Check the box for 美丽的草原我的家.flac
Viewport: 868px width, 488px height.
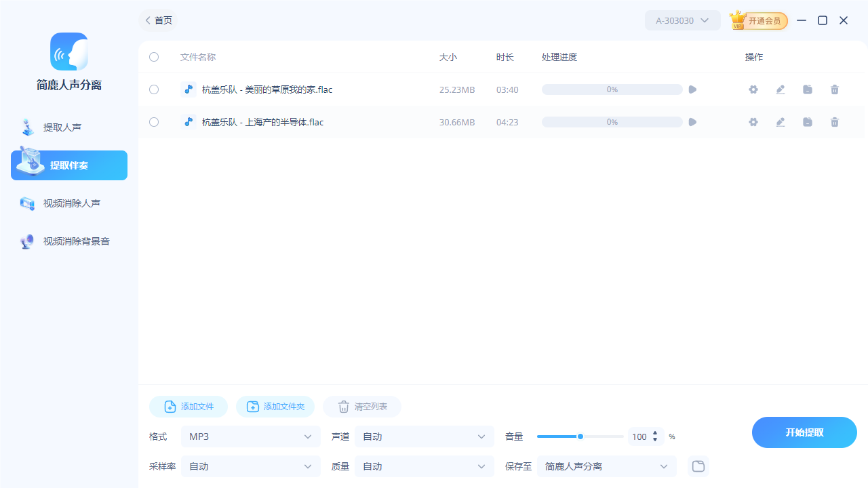[153, 89]
